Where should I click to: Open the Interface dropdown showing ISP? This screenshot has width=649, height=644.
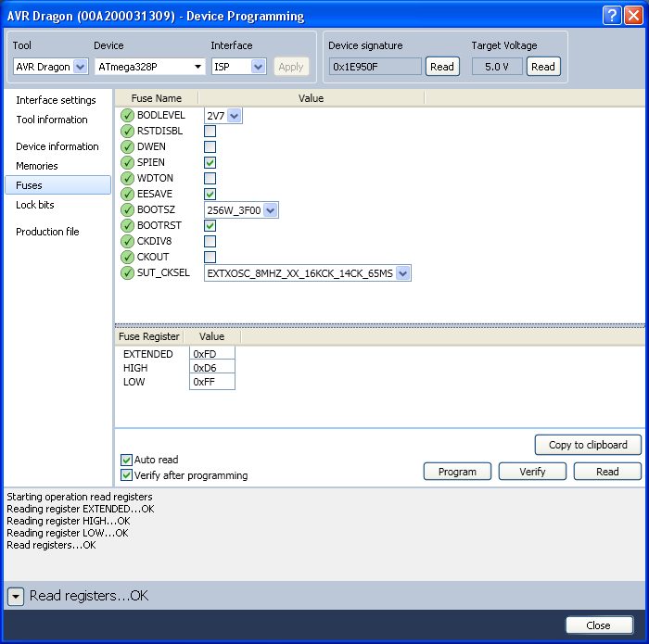coord(239,67)
